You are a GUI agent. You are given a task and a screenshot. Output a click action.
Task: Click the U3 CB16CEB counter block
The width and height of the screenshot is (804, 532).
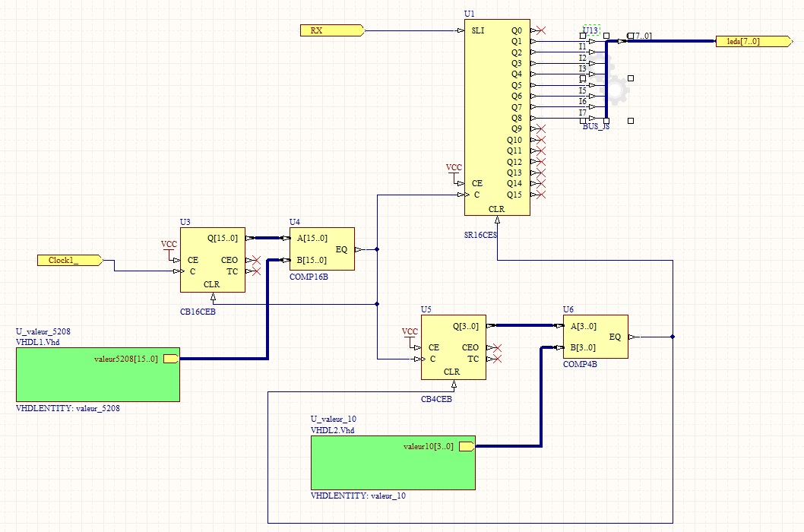coord(212,260)
